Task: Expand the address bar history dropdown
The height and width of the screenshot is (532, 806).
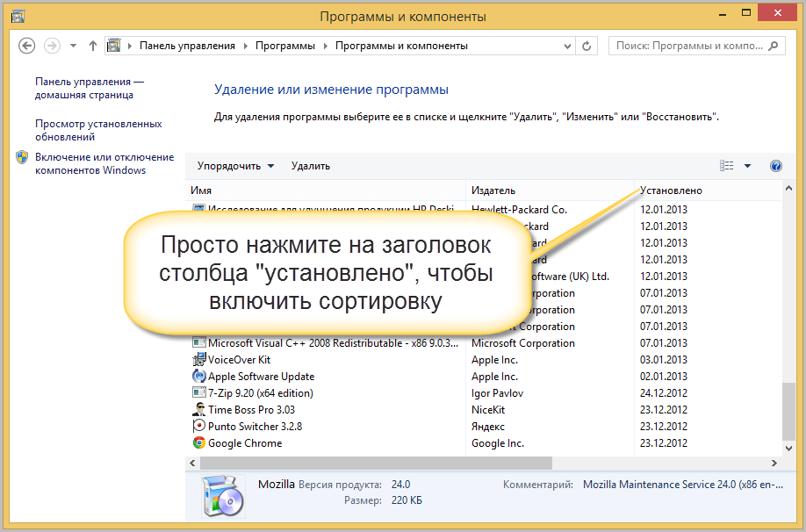Action: click(x=567, y=46)
